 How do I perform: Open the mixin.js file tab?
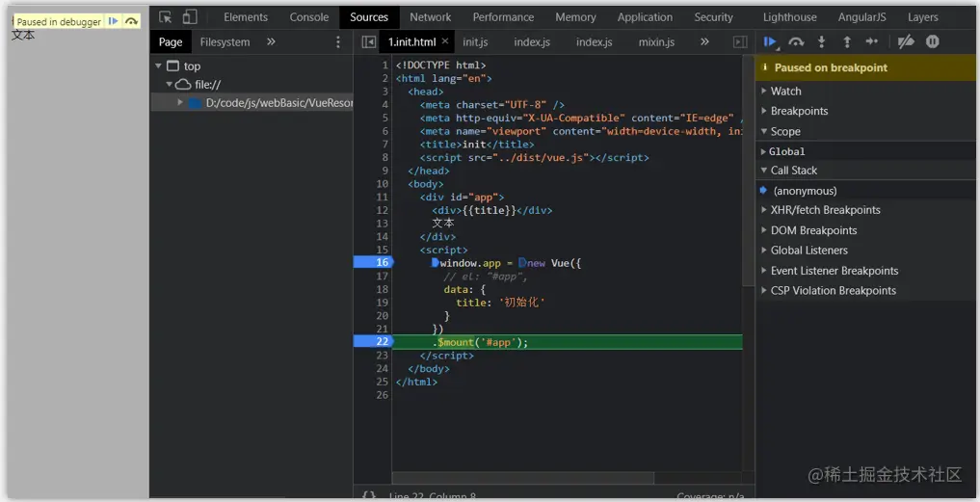656,41
